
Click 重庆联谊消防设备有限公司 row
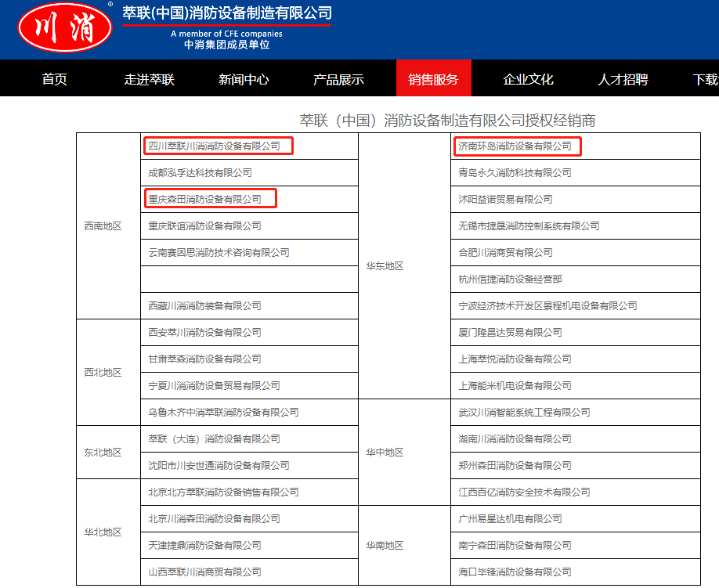[204, 226]
